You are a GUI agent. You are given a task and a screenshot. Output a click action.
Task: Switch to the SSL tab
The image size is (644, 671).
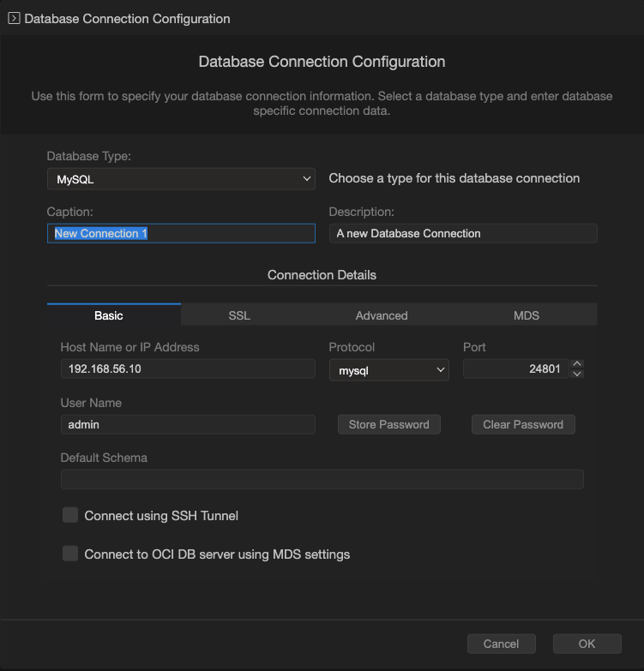click(239, 315)
